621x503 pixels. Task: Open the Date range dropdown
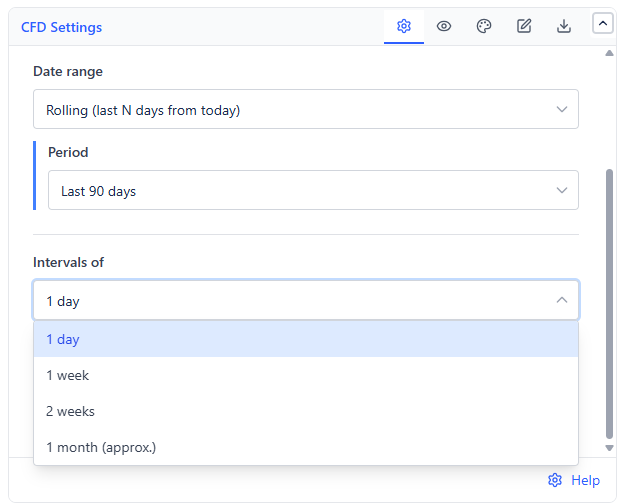click(x=306, y=109)
